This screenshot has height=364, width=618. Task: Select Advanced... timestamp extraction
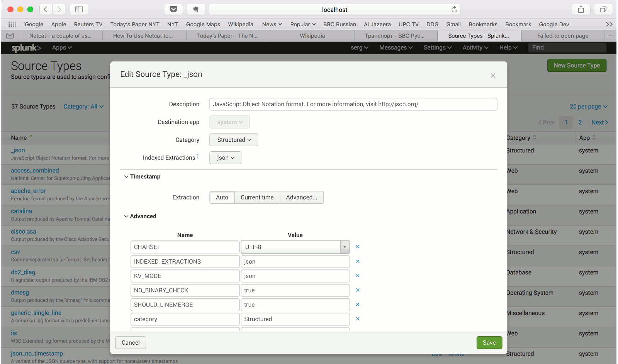coord(302,197)
